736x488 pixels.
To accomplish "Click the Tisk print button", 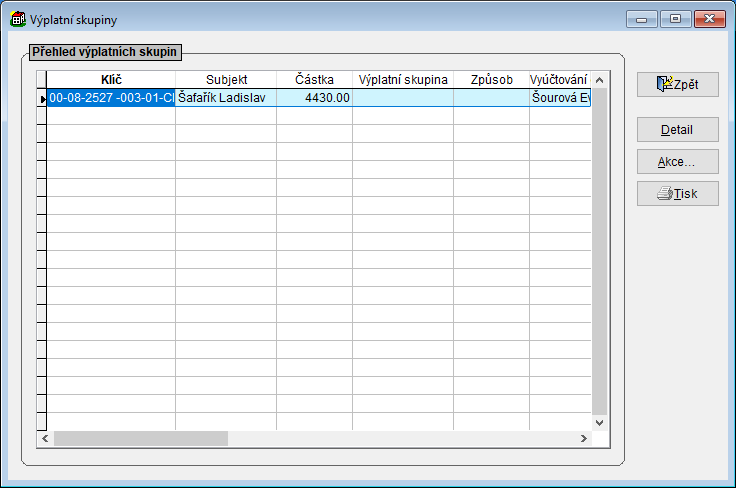I will 677,194.
